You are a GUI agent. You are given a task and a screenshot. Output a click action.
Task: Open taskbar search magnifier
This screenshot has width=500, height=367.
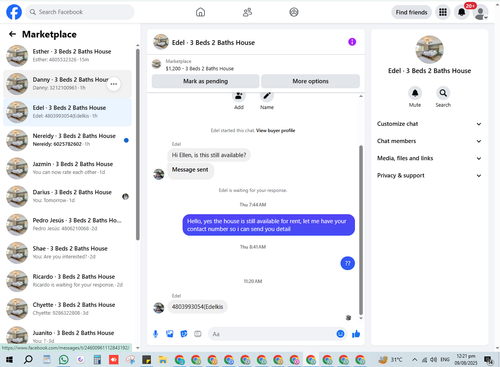point(28,360)
